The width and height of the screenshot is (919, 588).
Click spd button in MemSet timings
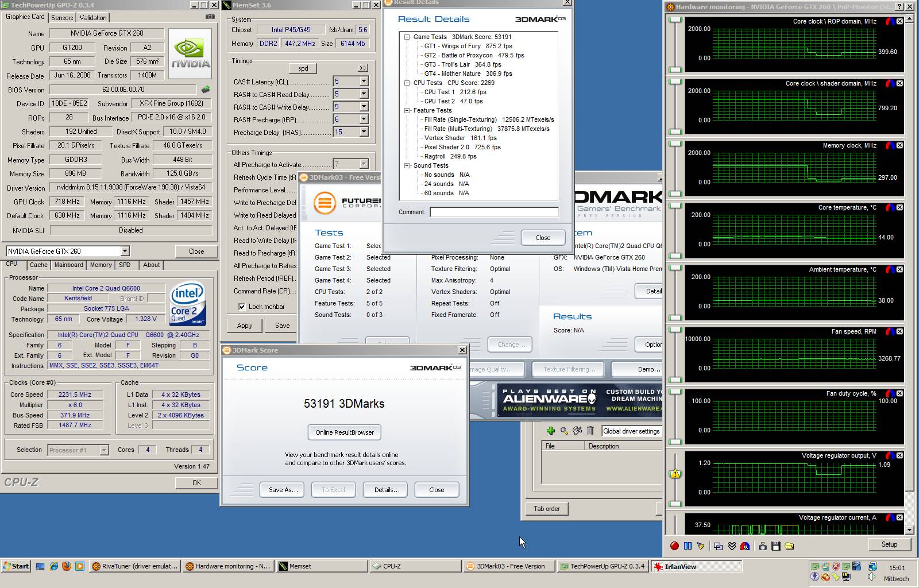(x=303, y=68)
